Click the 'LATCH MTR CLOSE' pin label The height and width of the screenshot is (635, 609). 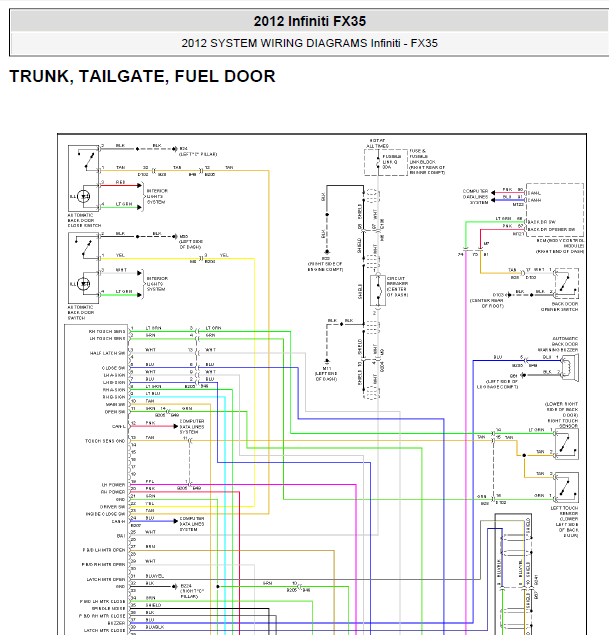(104, 630)
